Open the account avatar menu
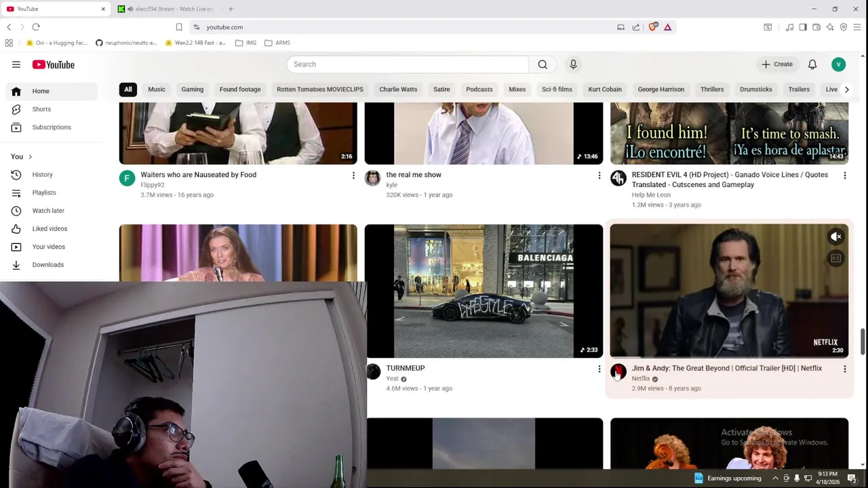The image size is (868, 488). [839, 64]
